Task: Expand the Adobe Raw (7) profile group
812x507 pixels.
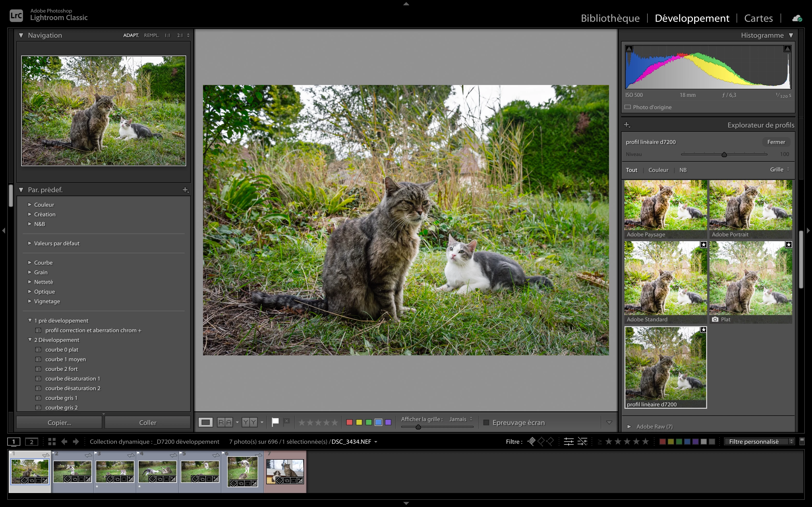Action: [629, 427]
